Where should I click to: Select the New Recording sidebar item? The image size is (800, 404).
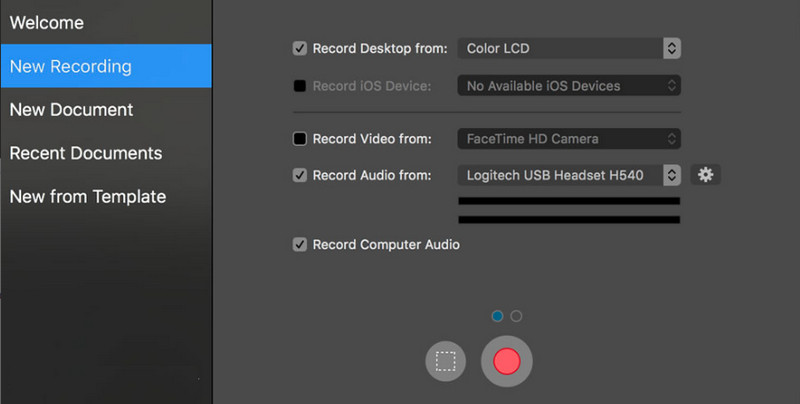[70, 66]
